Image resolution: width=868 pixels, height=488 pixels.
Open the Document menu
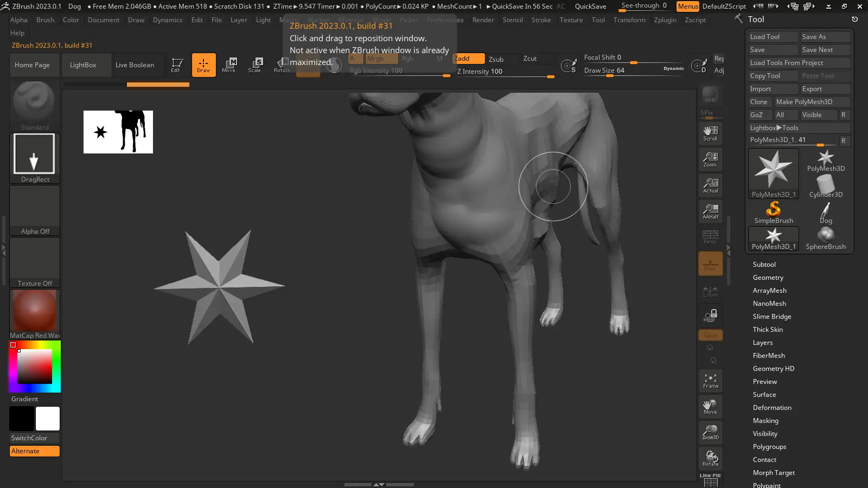point(103,20)
